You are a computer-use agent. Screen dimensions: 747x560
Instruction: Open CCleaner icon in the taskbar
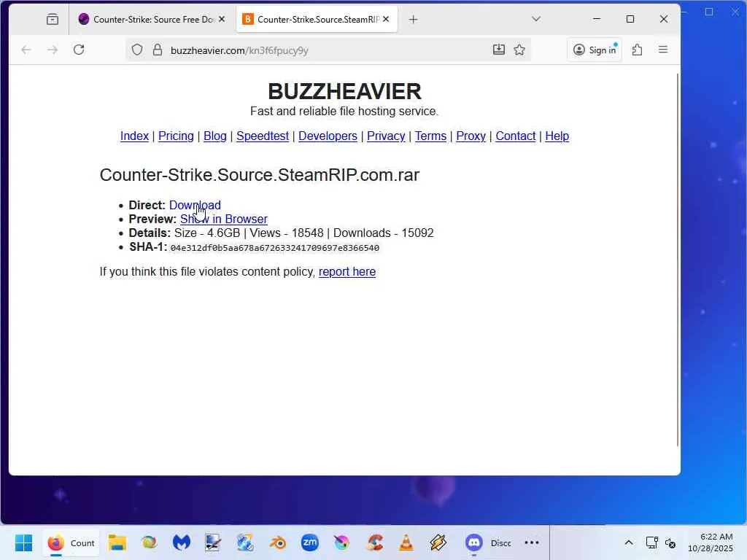374,542
